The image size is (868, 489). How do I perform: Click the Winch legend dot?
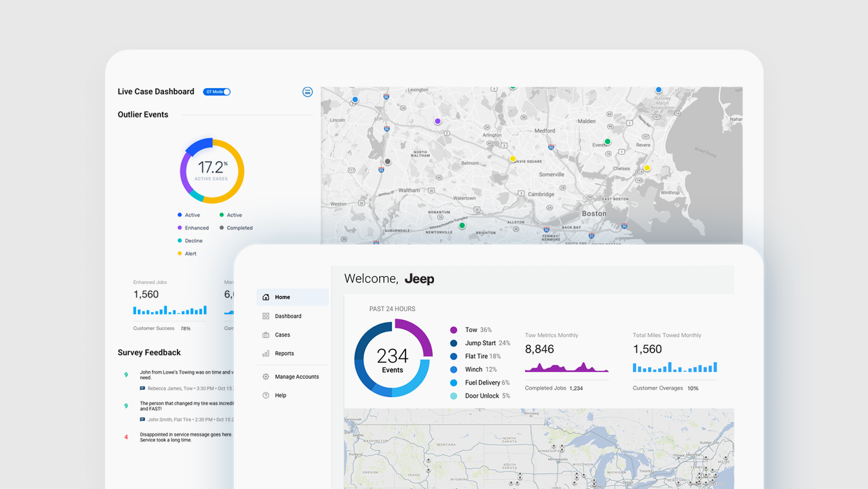point(453,369)
